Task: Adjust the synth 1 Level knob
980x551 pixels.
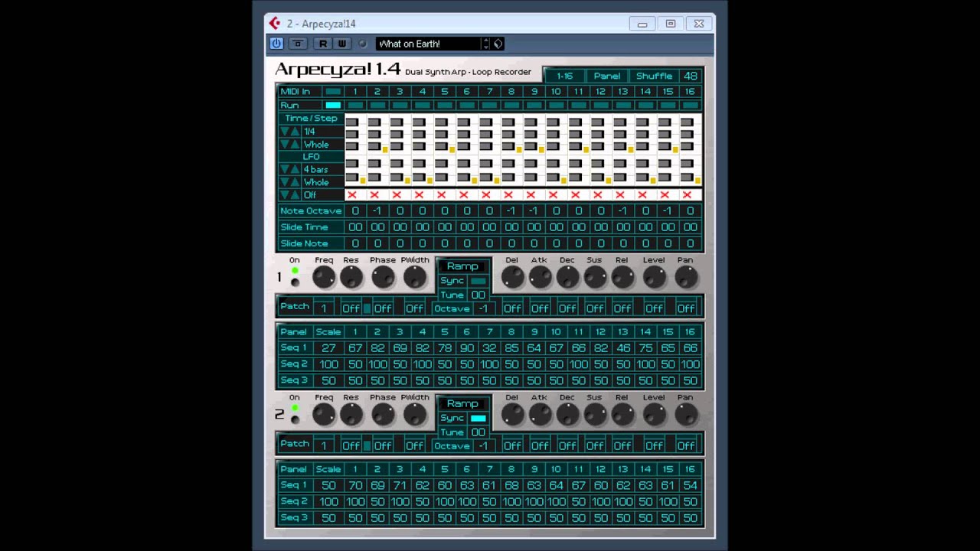Action: 654,278
